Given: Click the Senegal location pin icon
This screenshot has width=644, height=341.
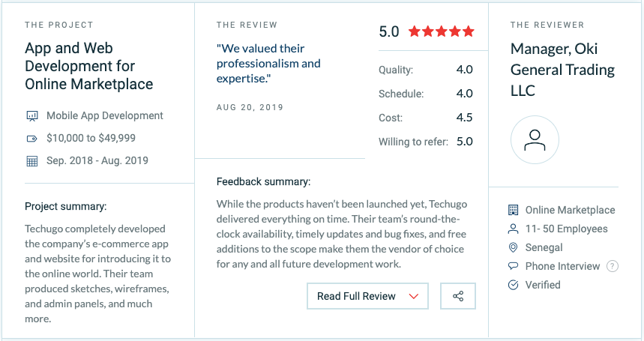Looking at the screenshot, I should point(514,248).
